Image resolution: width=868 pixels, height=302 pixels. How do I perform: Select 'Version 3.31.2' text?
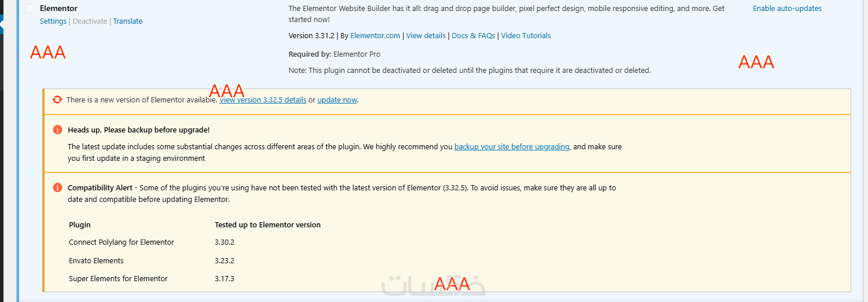(313, 36)
